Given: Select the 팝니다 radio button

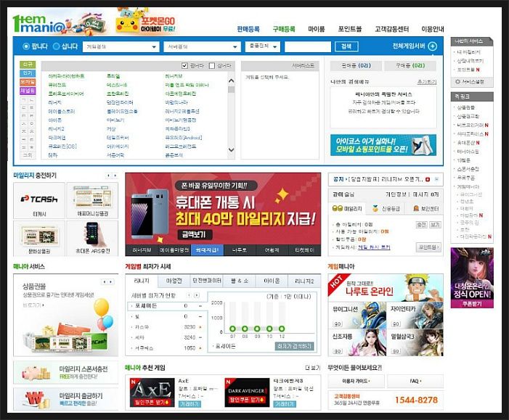Looking at the screenshot, I should pyautogui.click(x=25, y=46).
